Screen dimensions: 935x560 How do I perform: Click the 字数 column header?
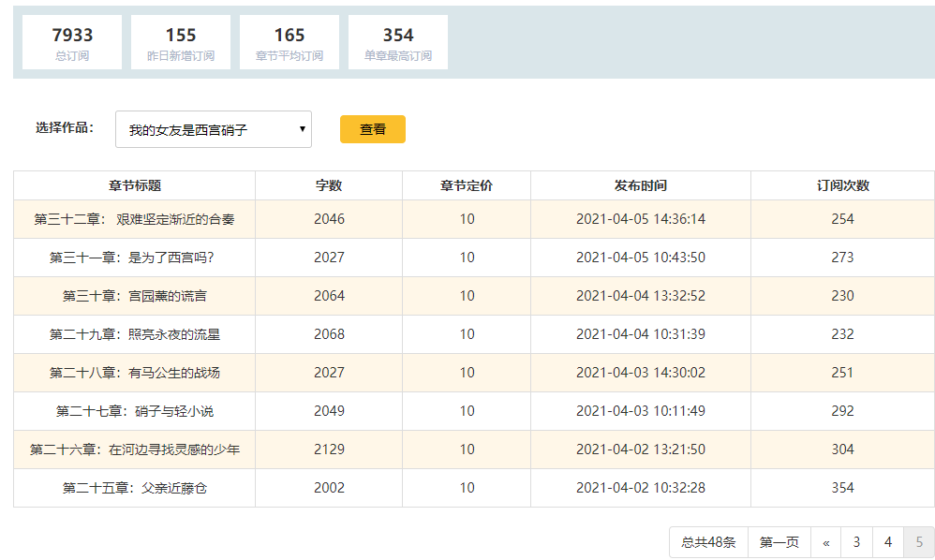pyautogui.click(x=329, y=185)
